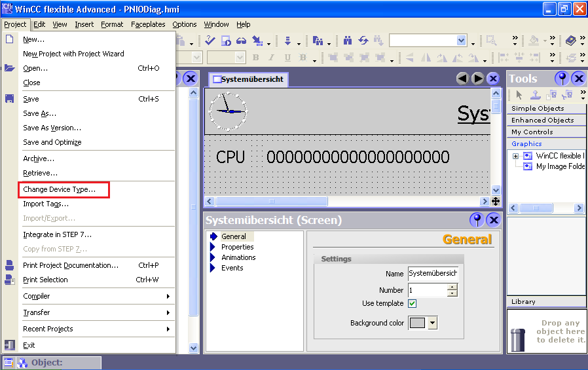This screenshot has height=370, width=588.
Task: Click the next screen right arrow icon
Action: pyautogui.click(x=478, y=79)
